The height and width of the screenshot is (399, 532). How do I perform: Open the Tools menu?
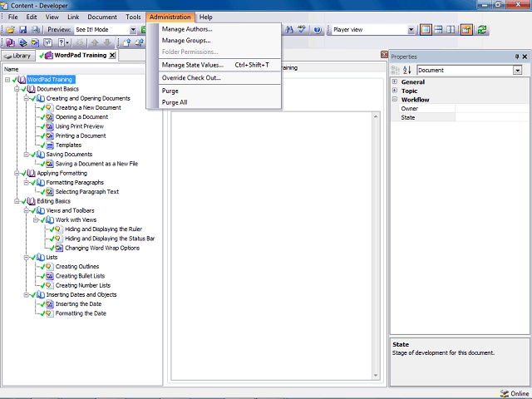coord(133,17)
